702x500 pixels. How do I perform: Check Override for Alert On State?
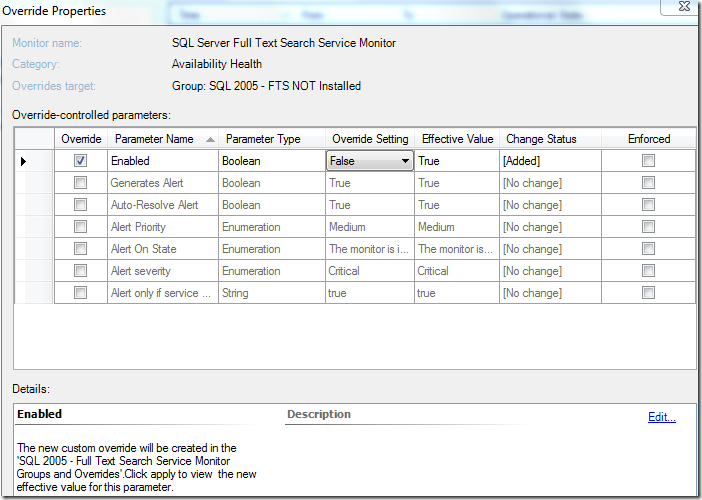81,248
